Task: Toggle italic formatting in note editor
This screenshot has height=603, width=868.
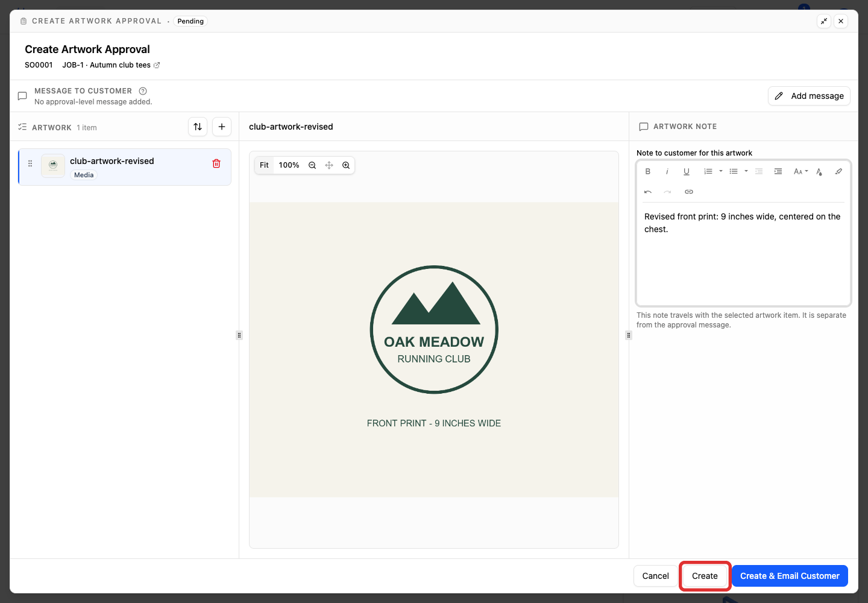Action: click(x=667, y=171)
